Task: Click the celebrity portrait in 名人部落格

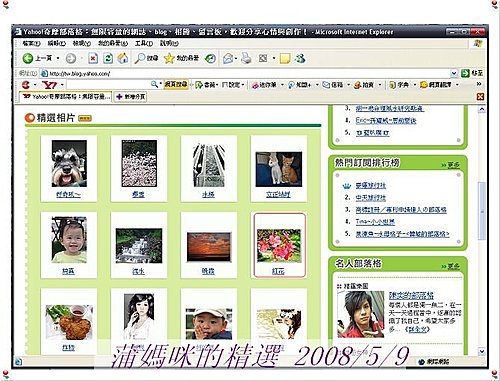Action: coord(361,314)
